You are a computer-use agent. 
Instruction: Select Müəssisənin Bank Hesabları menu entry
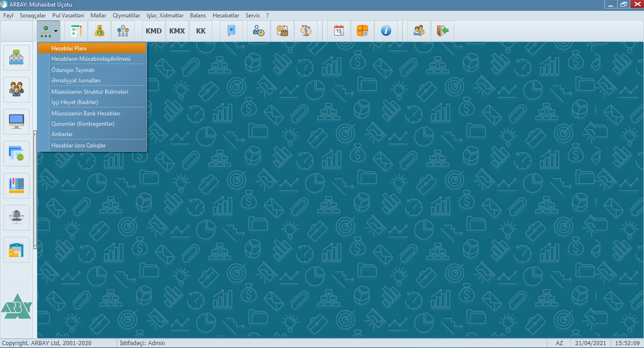(92, 113)
